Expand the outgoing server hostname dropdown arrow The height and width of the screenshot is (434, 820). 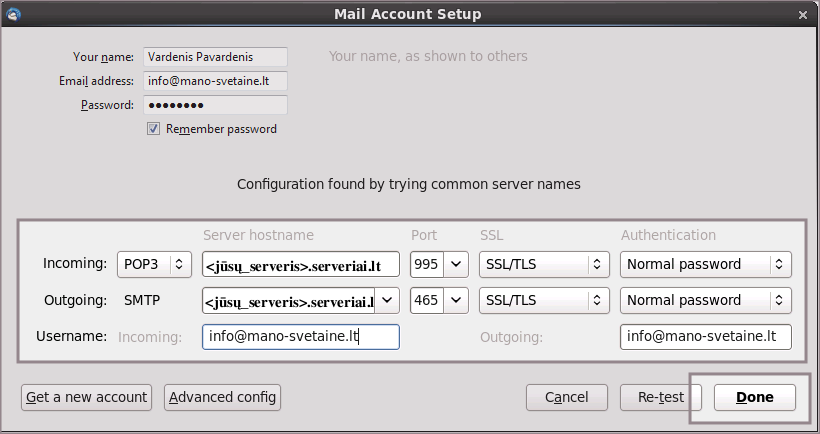click(x=389, y=300)
